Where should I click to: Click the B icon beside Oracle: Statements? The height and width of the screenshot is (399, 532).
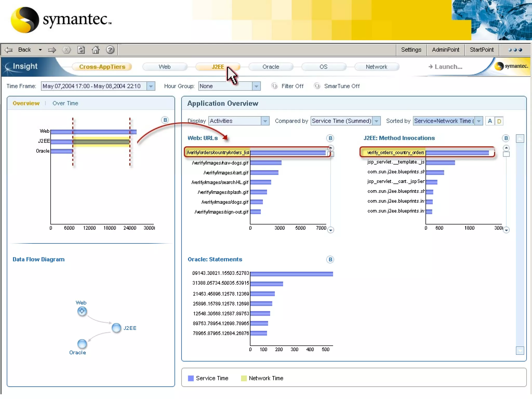click(x=330, y=260)
